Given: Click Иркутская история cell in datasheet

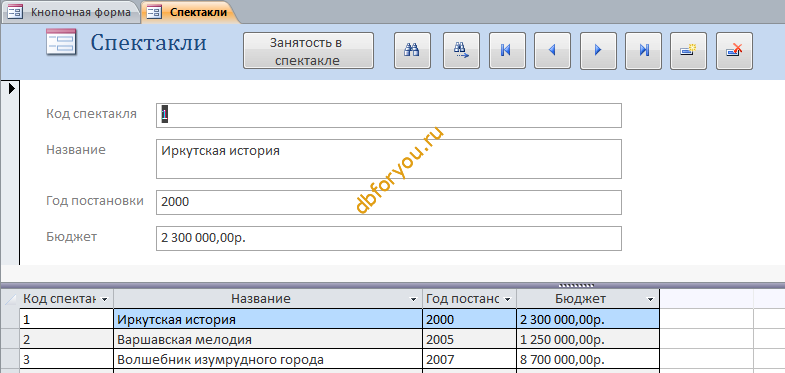Looking at the screenshot, I should (268, 319).
